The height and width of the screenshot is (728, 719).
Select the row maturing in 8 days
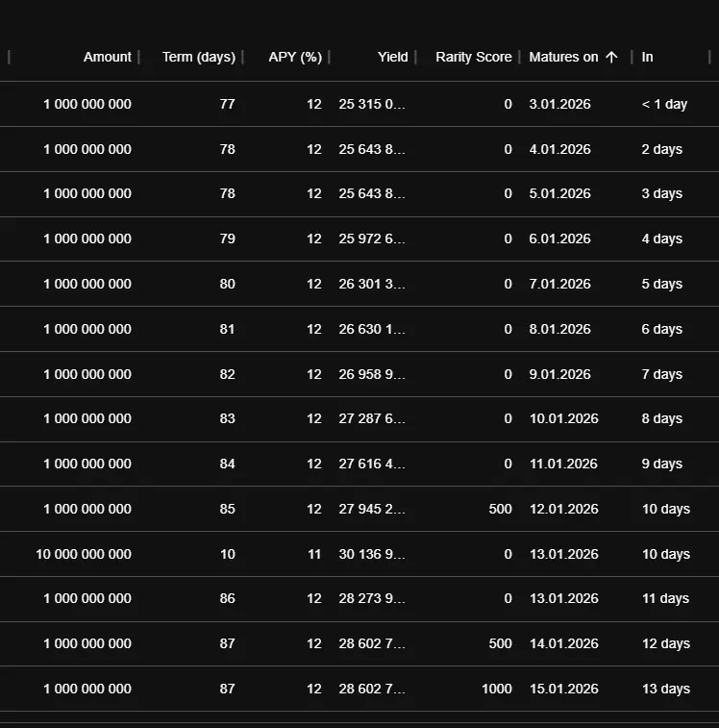click(x=359, y=418)
